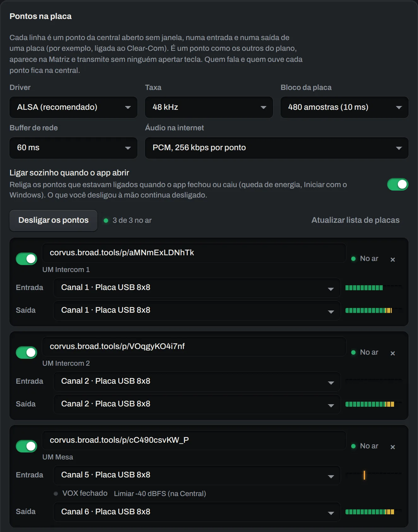Remove the UM Intercom 1 point
Viewport: 418px width, 532px height.
[x=392, y=259]
